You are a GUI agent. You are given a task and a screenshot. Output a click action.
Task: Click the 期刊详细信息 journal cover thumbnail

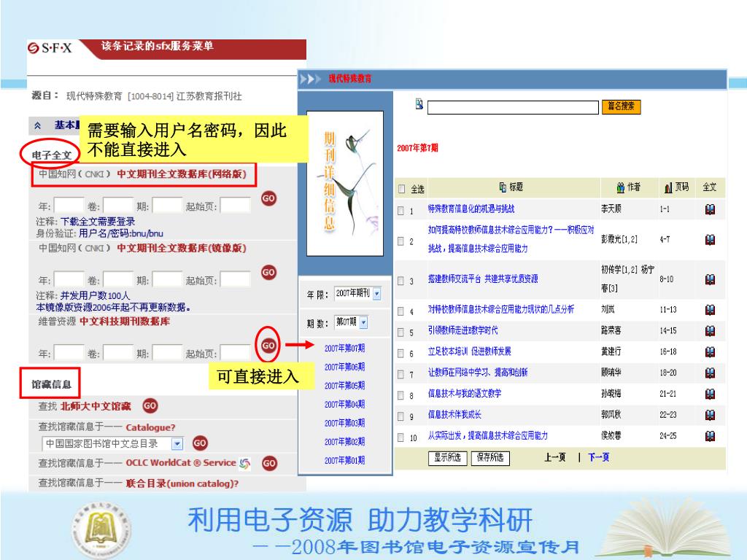345,183
